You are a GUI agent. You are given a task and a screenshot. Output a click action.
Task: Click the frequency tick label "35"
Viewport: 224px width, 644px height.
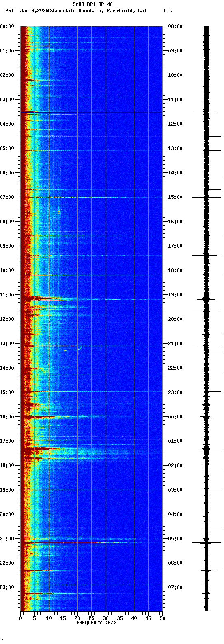120,618
